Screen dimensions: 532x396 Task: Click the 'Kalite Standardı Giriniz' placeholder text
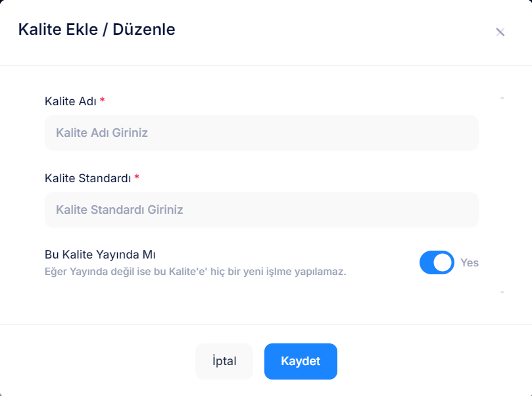(x=119, y=210)
